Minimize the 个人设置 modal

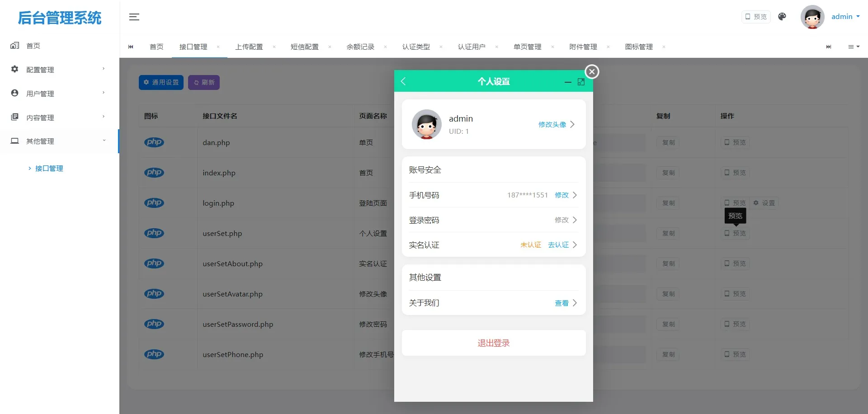click(568, 83)
